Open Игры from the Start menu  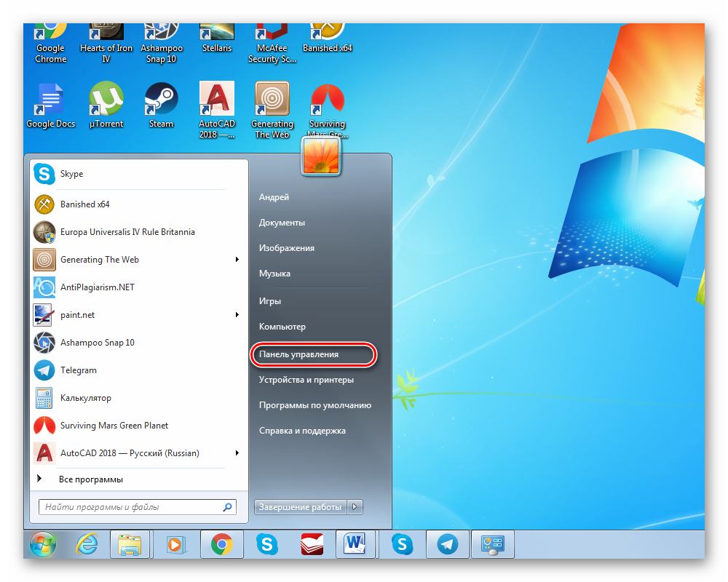pos(270,301)
